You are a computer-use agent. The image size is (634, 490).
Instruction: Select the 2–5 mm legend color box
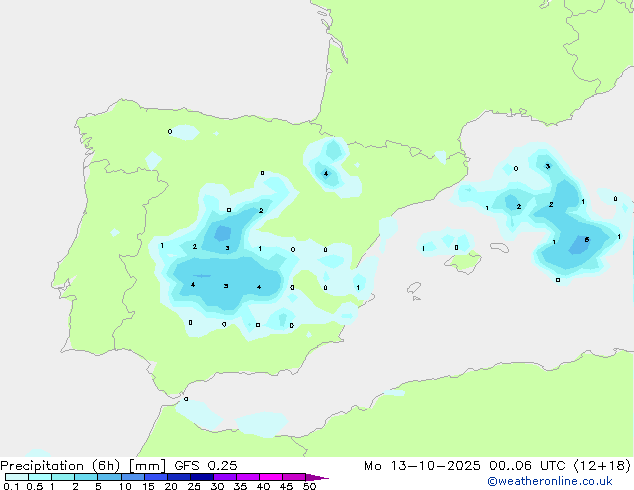[86, 477]
